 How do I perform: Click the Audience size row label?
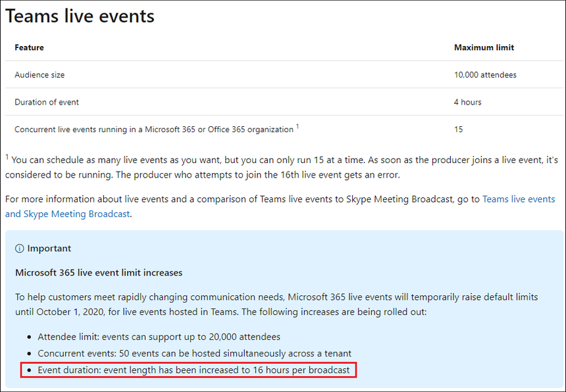39,75
